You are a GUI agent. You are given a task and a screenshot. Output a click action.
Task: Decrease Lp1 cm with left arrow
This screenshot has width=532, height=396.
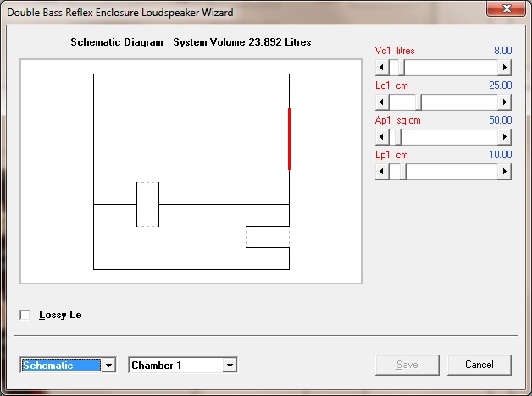coord(382,172)
